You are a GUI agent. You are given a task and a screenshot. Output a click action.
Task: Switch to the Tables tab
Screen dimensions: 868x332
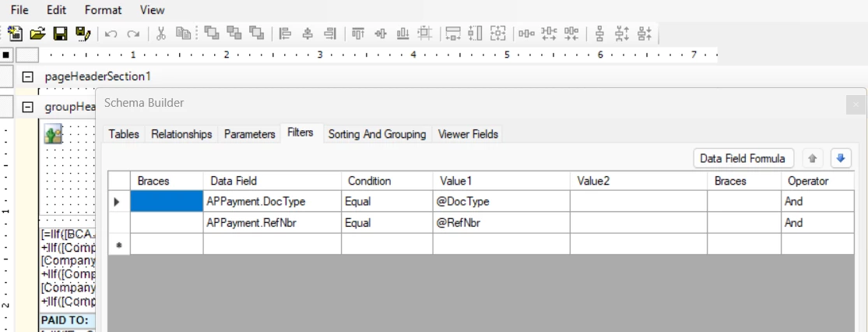124,134
